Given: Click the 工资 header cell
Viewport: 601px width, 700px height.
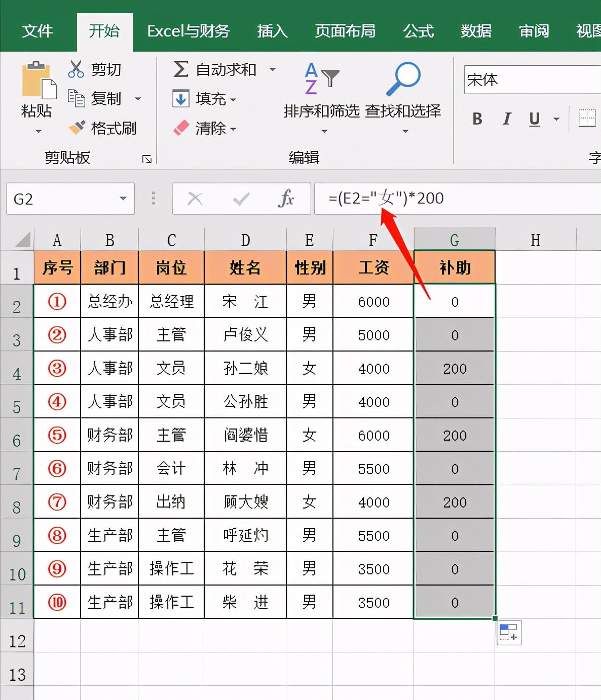Looking at the screenshot, I should point(373,267).
